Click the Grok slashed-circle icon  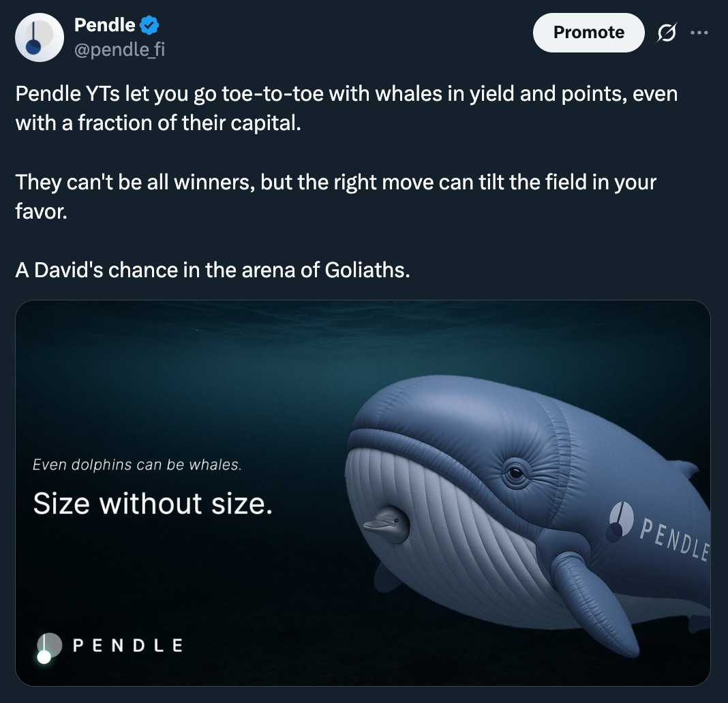click(667, 33)
